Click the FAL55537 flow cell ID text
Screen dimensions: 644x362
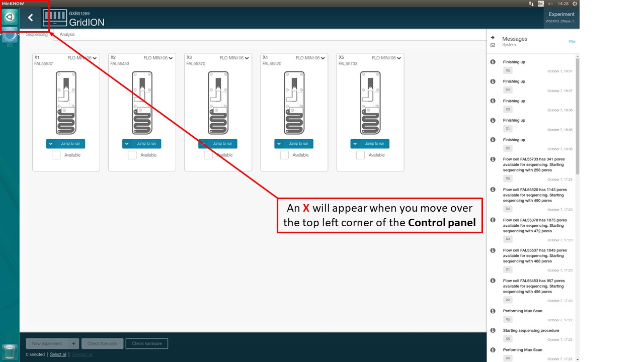tap(44, 64)
